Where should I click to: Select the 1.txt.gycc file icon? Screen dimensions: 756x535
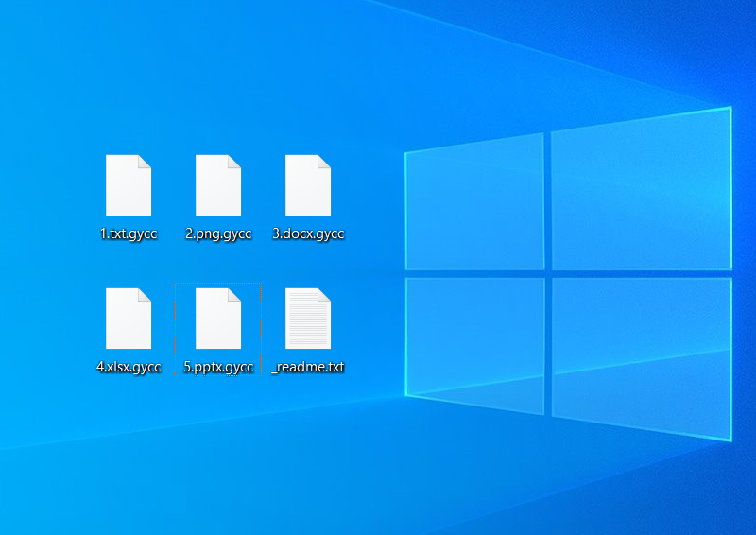coord(129,185)
